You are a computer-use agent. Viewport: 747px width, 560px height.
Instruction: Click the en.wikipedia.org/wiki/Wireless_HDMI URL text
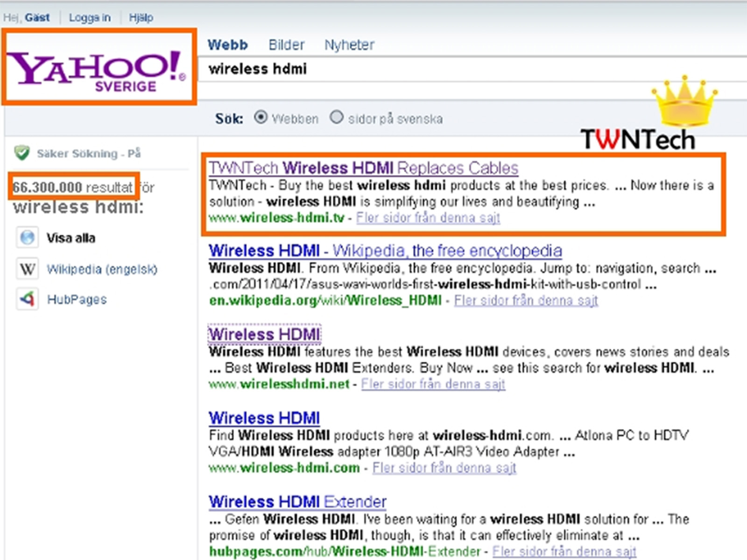(x=325, y=301)
